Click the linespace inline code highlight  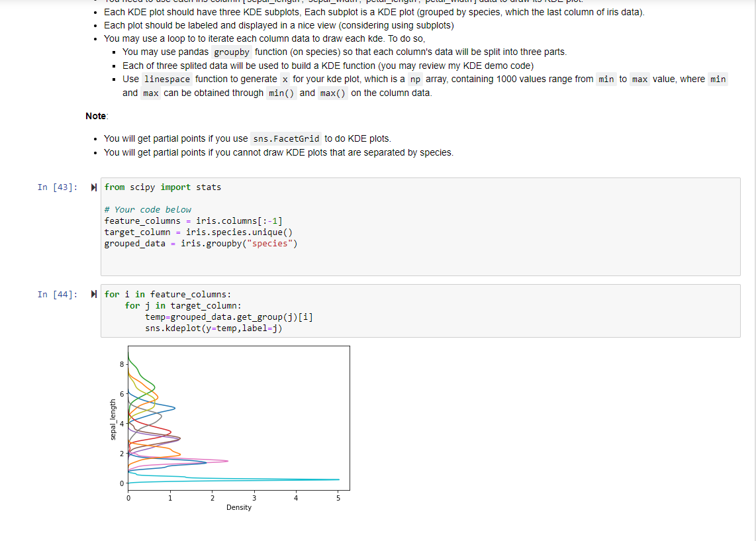pos(167,79)
